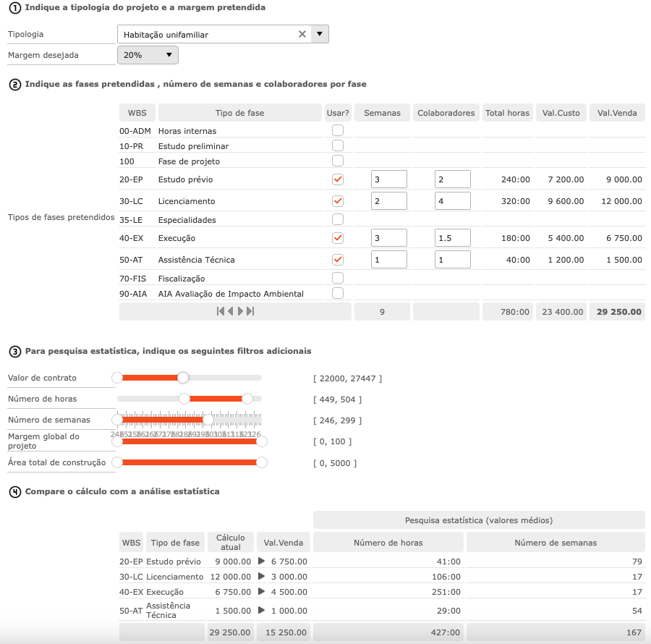
Task: Click the Val.Venda column header
Action: click(616, 112)
